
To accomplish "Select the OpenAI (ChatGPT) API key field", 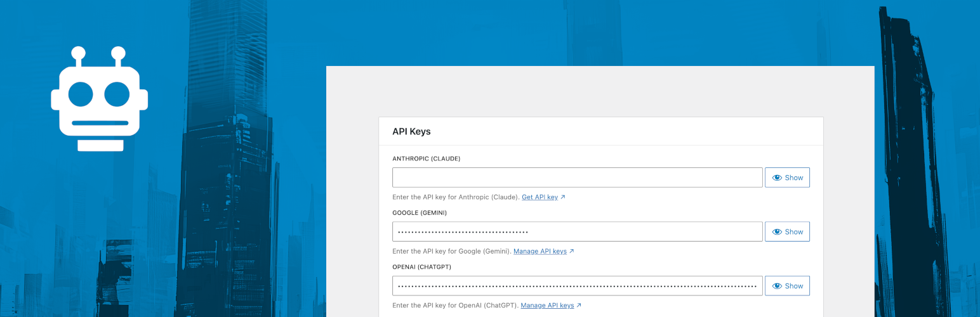I will coord(577,286).
